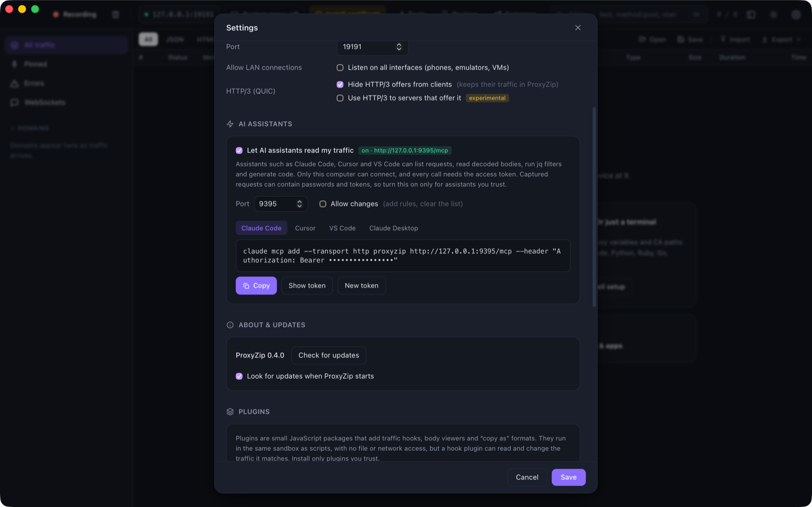Click the trash icon next to Recording
Screen dimensions: 812x507
point(116,14)
